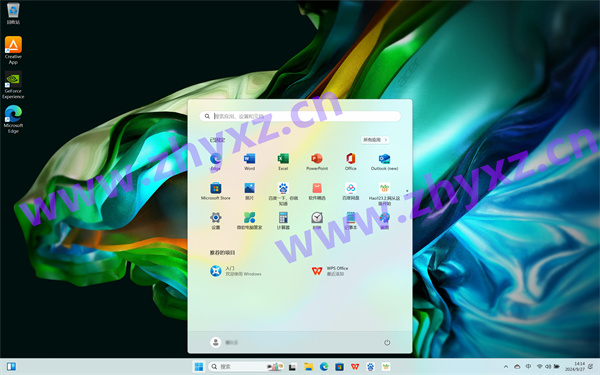Show hidden tray icons chevron
Screen dimensions: 600x375
click(x=506, y=367)
